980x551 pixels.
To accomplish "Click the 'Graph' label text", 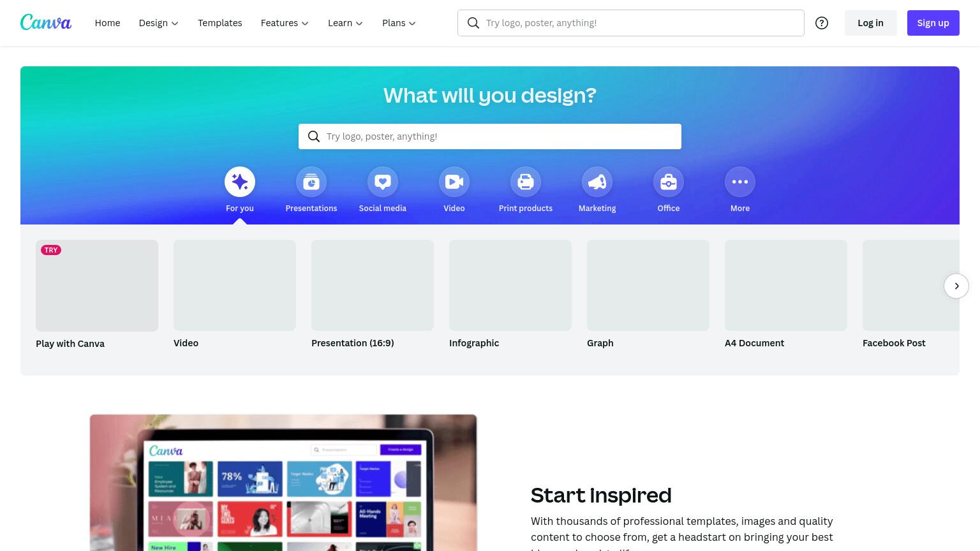I will coord(600,343).
